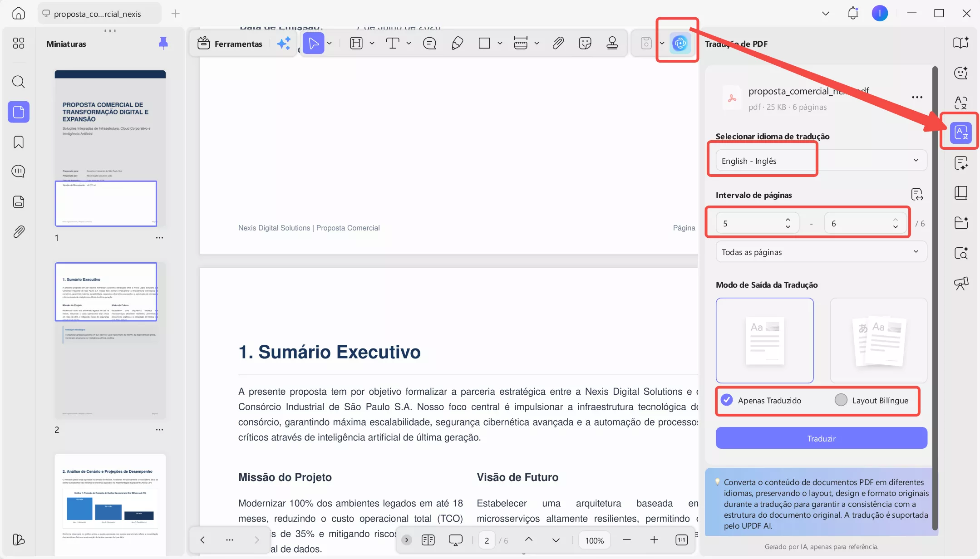Open the notifications bell
The image size is (980, 559).
click(853, 13)
